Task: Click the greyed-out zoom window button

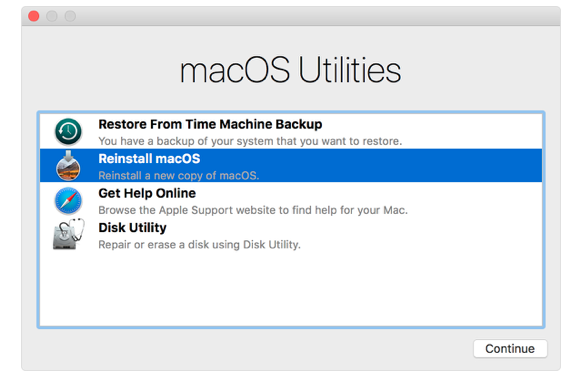Action: tap(70, 16)
